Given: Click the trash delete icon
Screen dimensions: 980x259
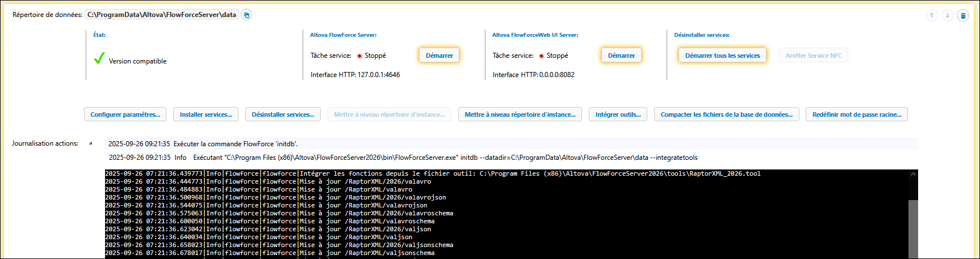Looking at the screenshot, I should [x=963, y=15].
